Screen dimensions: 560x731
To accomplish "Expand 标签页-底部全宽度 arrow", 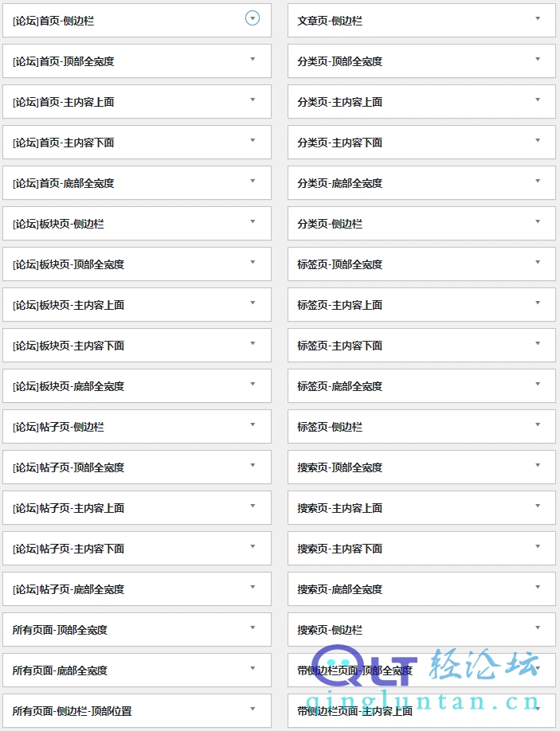I will point(538,384).
